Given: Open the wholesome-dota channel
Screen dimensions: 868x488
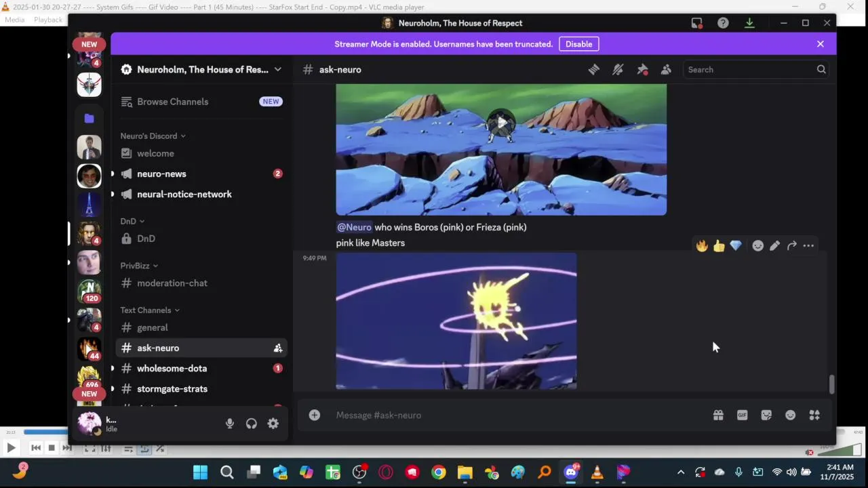Looking at the screenshot, I should click(x=201, y=368).
